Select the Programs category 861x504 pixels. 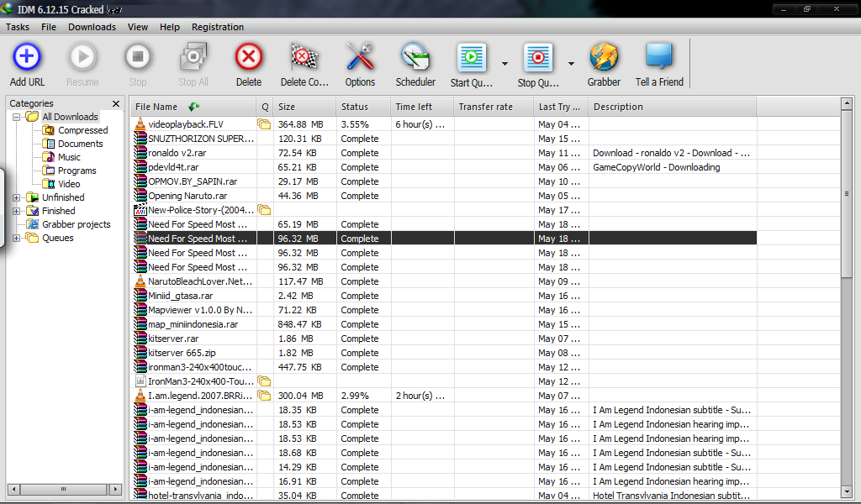(71, 171)
